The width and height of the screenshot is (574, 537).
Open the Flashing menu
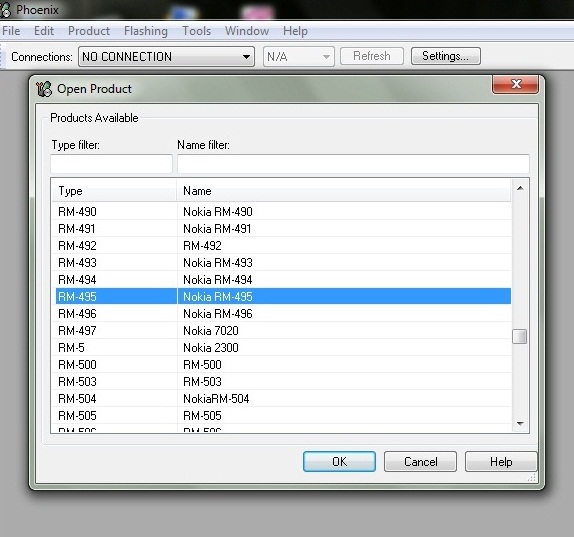click(x=146, y=31)
